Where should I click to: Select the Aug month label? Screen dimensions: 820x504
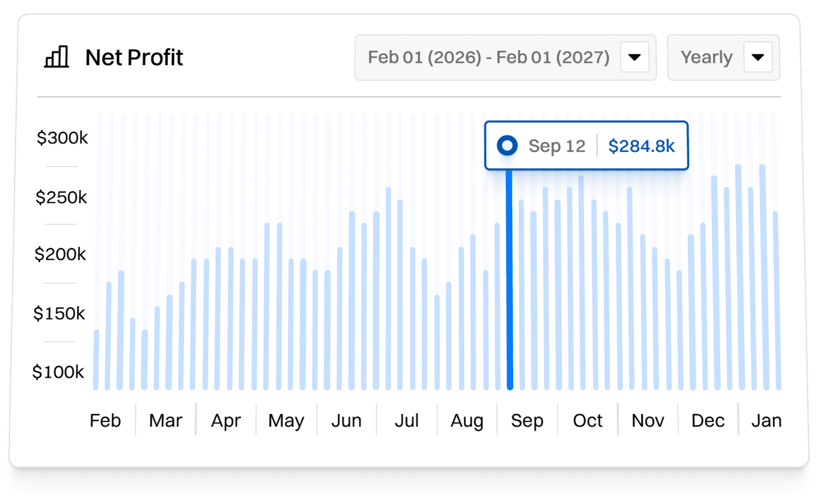[x=467, y=420]
